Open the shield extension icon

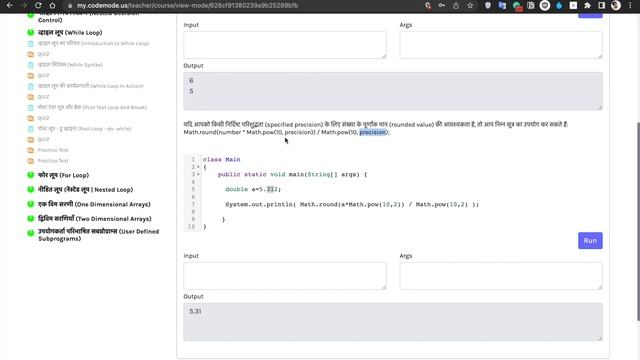coord(488,6)
